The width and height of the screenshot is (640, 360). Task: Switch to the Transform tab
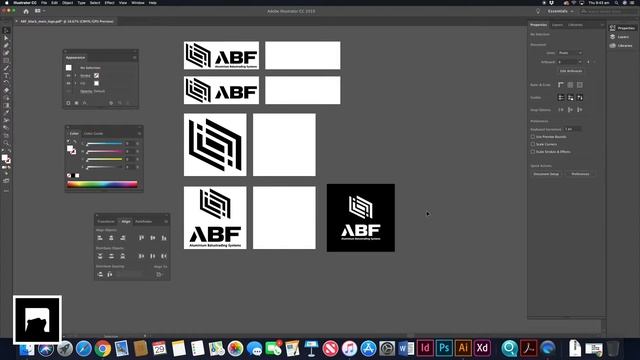[106, 222]
